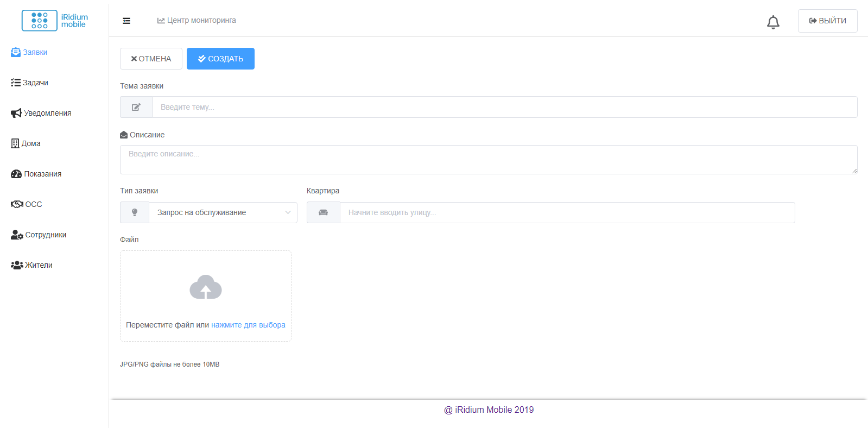
Task: Click the iRidium Mobile 2019 footer text
Action: click(489, 410)
